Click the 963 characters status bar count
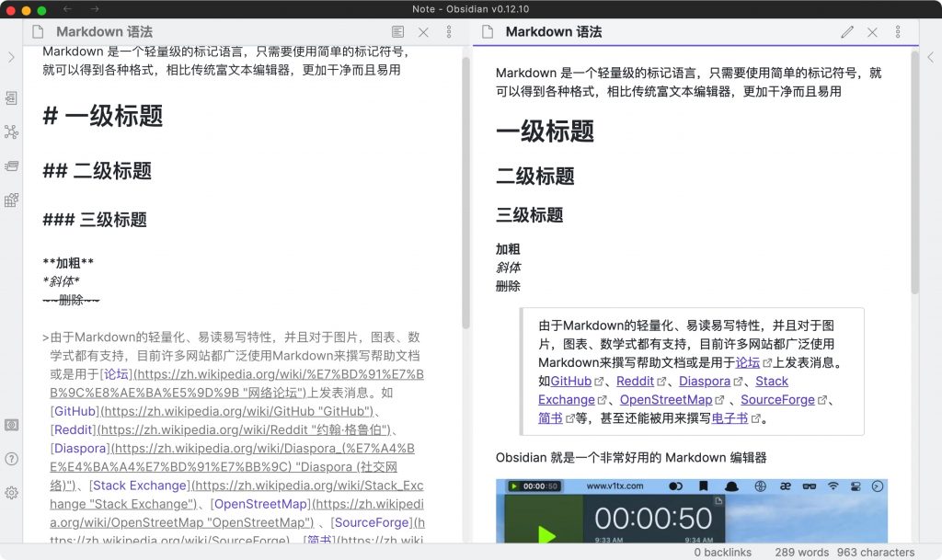 (876, 553)
